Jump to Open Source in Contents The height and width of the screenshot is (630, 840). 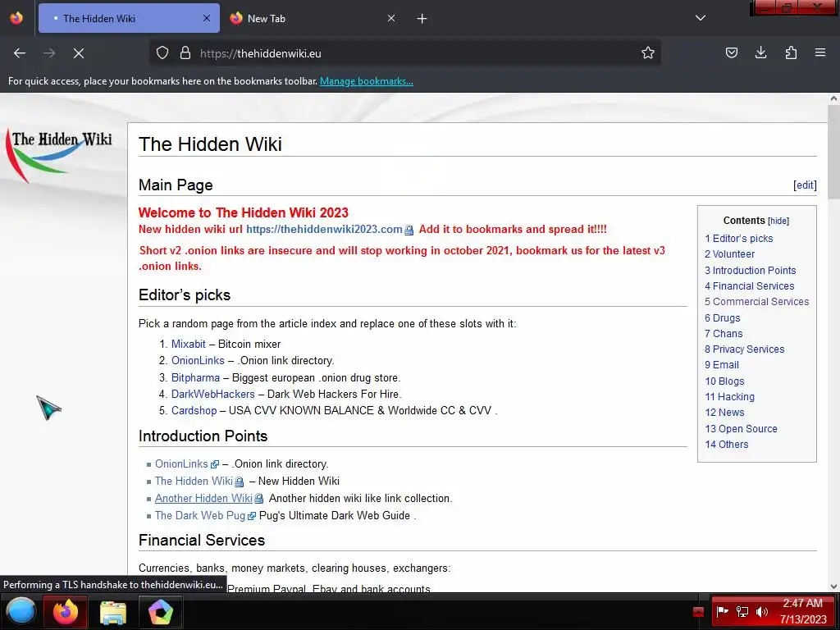[x=741, y=428]
